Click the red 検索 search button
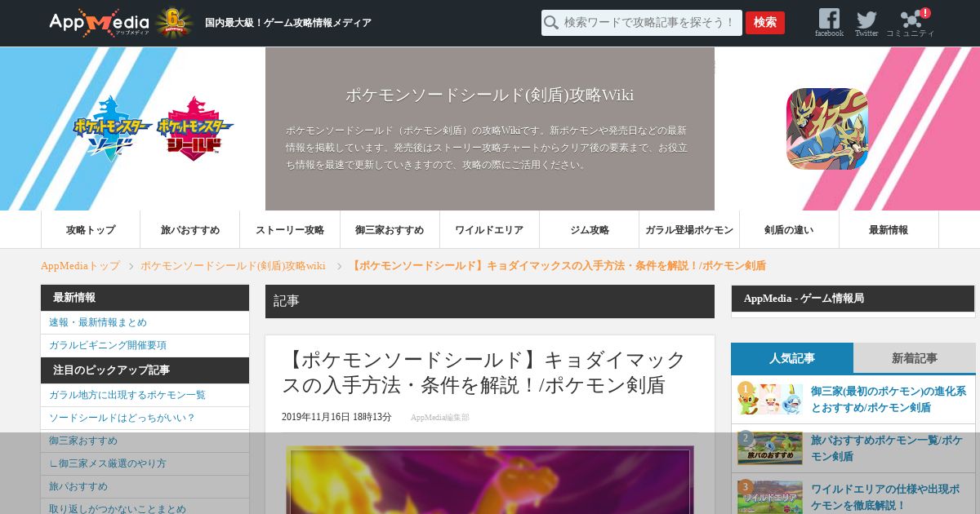 click(x=765, y=23)
